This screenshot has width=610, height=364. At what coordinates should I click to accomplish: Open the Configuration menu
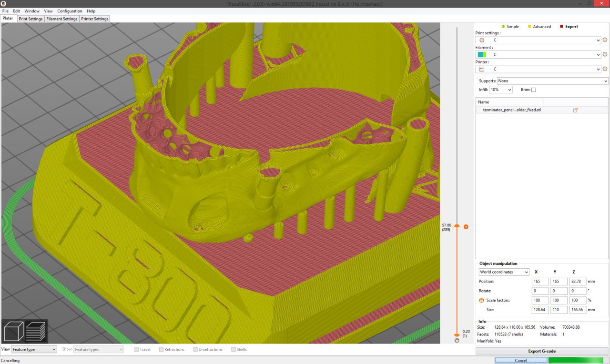point(70,11)
